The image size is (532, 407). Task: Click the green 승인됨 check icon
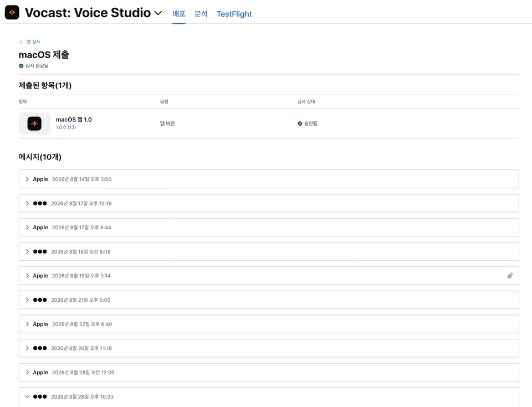tap(300, 123)
